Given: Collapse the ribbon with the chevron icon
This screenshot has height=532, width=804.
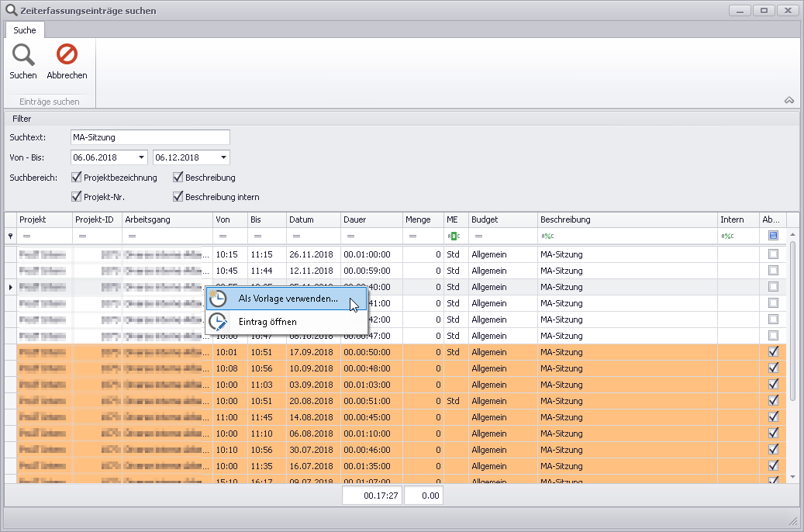Looking at the screenshot, I should coord(789,100).
